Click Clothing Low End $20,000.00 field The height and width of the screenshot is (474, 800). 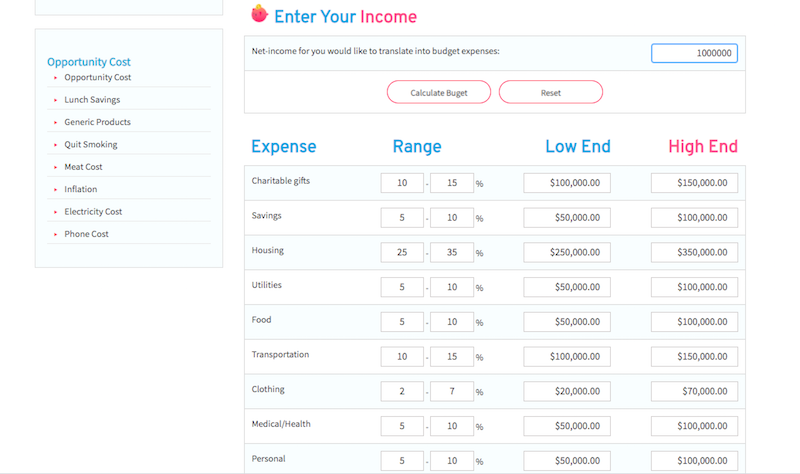(x=567, y=391)
